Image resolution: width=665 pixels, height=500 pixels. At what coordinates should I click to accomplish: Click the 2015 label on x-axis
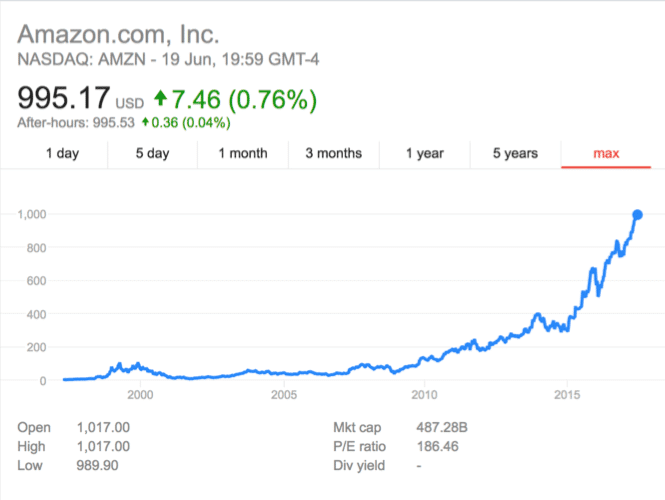tap(567, 396)
